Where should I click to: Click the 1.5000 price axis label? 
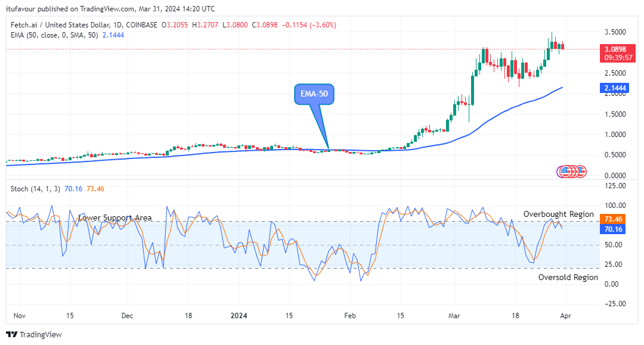click(615, 114)
